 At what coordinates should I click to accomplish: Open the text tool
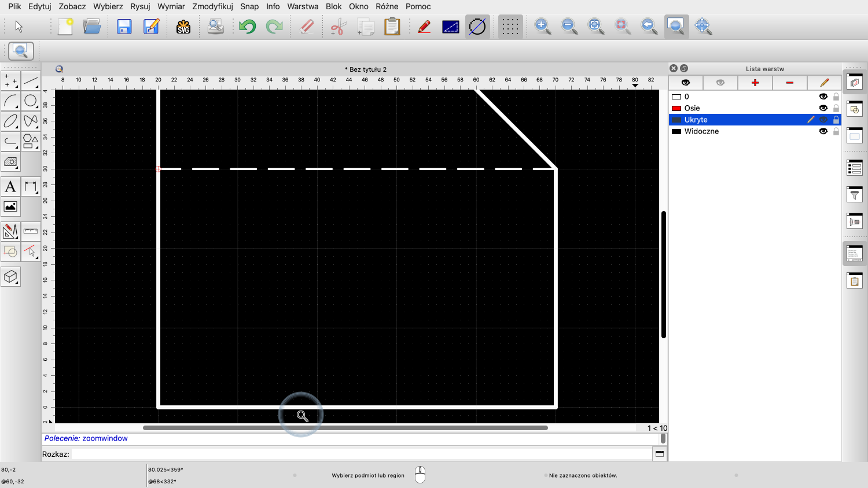(10, 187)
